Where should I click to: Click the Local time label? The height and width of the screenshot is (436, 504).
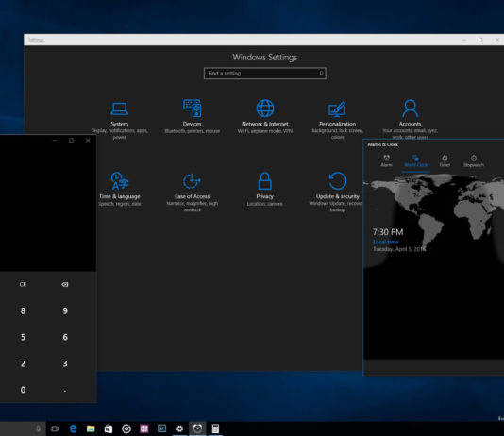385,242
